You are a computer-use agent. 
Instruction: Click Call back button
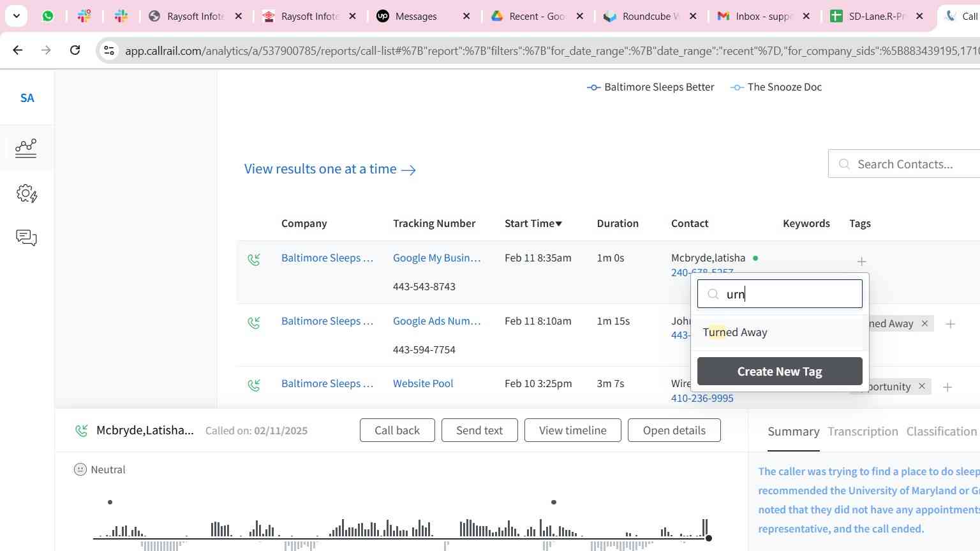(397, 430)
